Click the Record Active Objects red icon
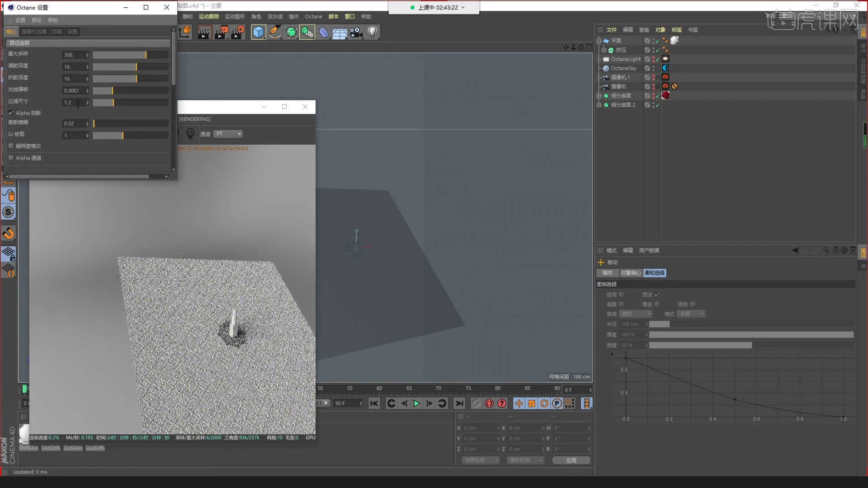 [489, 404]
